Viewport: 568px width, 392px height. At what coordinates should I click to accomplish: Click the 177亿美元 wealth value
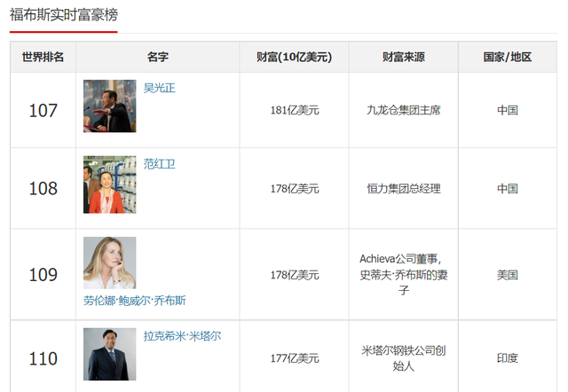pos(295,358)
